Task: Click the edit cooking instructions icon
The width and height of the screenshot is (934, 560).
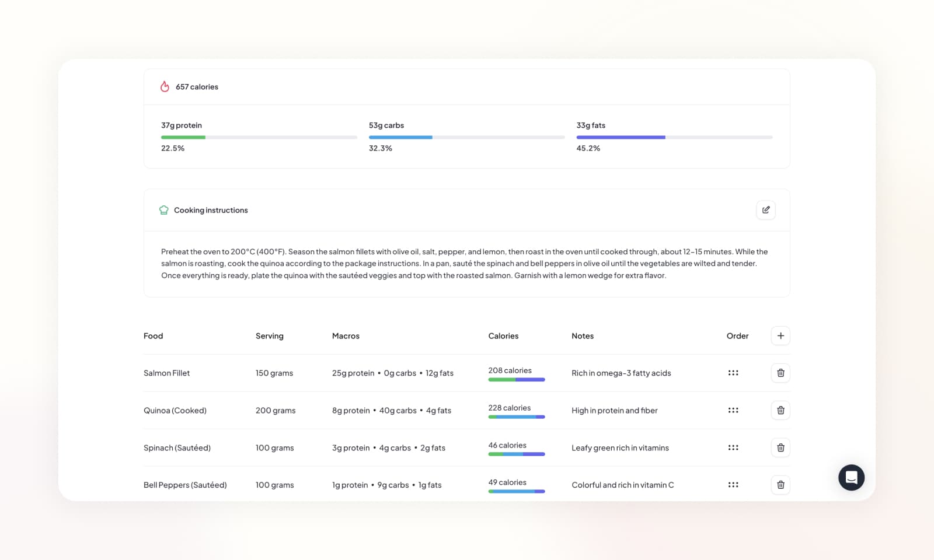Action: [765, 210]
